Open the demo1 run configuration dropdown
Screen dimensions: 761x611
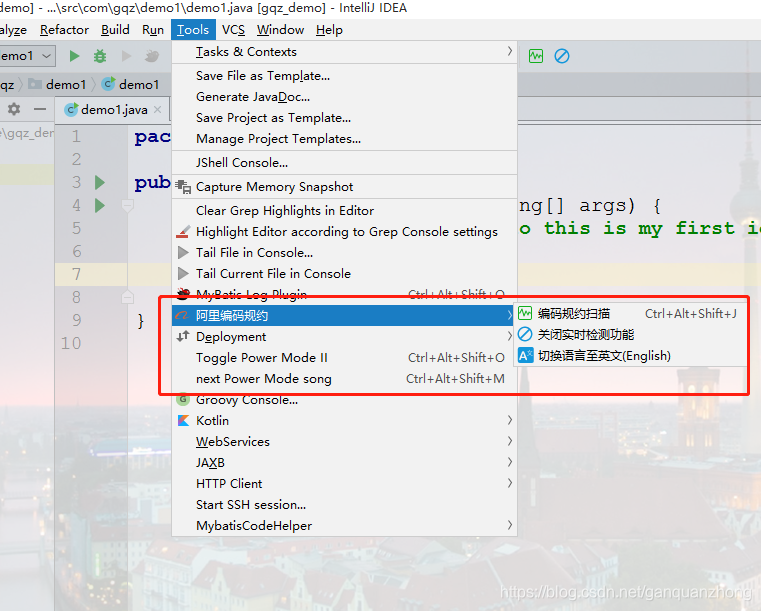(27, 56)
